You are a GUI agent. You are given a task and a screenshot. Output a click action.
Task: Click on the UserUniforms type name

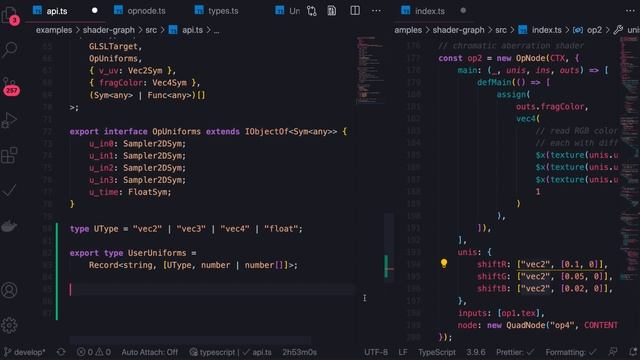click(157, 253)
